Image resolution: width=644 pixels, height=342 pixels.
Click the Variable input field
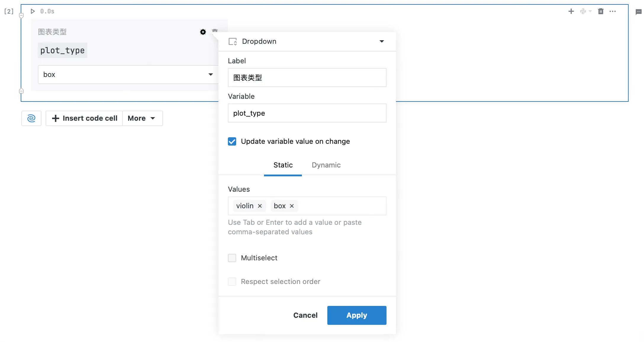pyautogui.click(x=307, y=113)
